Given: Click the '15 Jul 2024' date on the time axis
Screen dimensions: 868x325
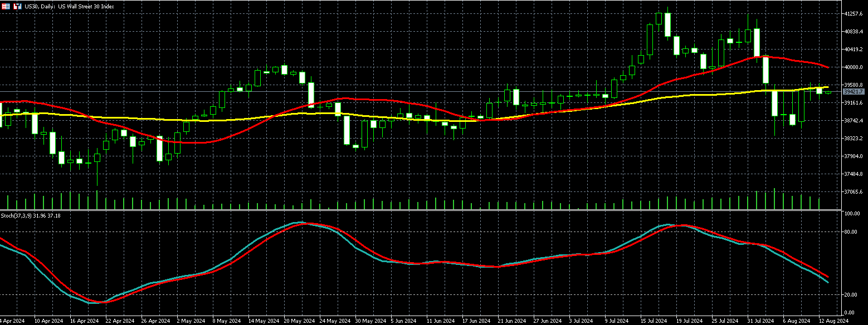Looking at the screenshot, I should (654, 321).
